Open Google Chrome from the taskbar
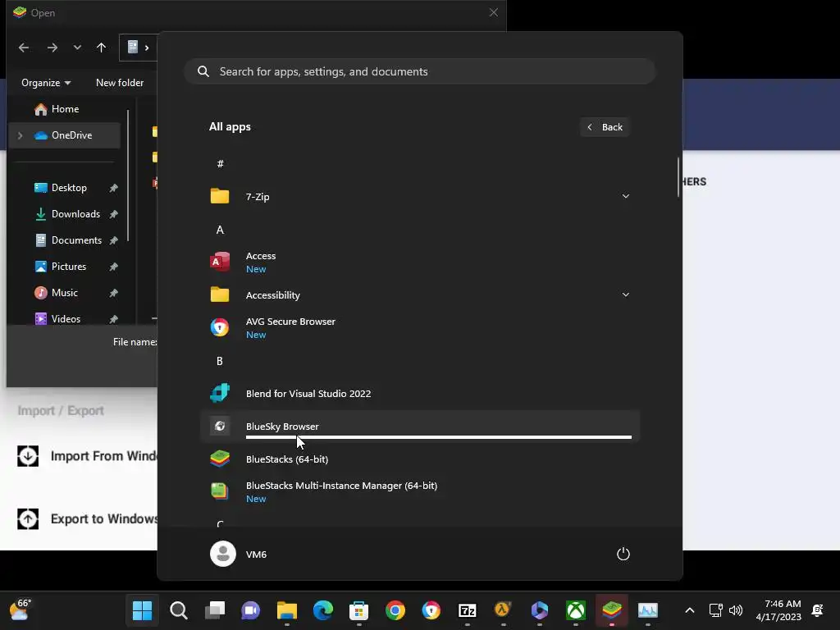Screen dimensions: 840x630 tap(395, 610)
